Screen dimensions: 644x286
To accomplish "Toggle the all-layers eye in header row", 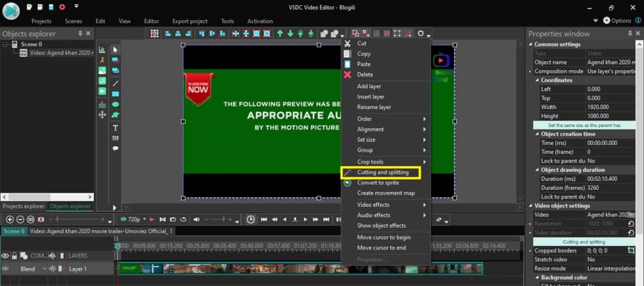I will coord(5,256).
